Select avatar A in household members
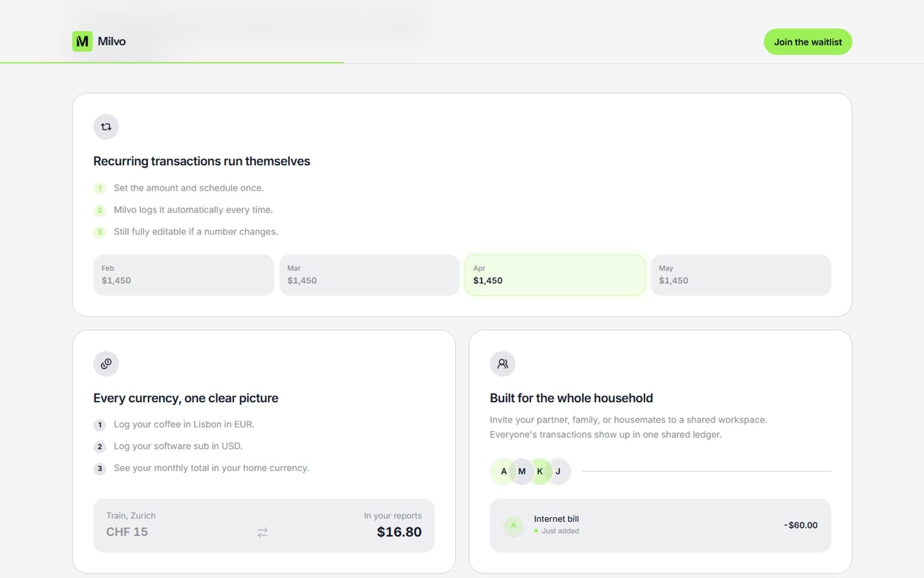 click(504, 471)
